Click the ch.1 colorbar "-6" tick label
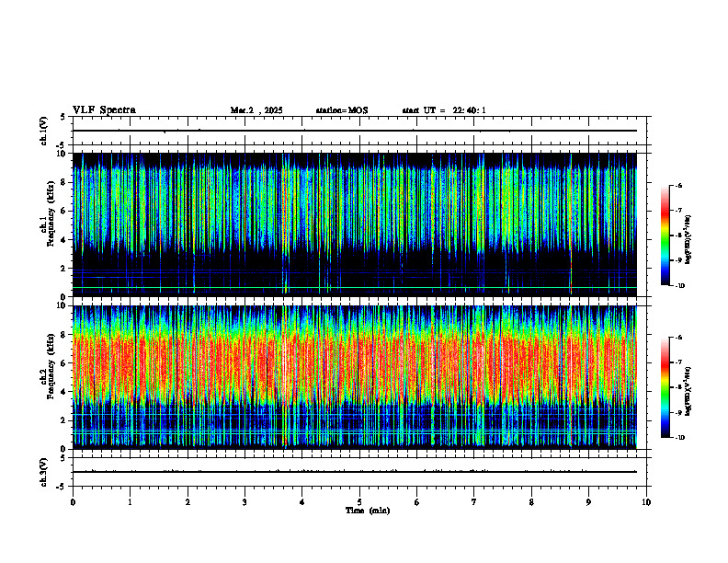The width and height of the screenshot is (728, 563). tap(678, 185)
